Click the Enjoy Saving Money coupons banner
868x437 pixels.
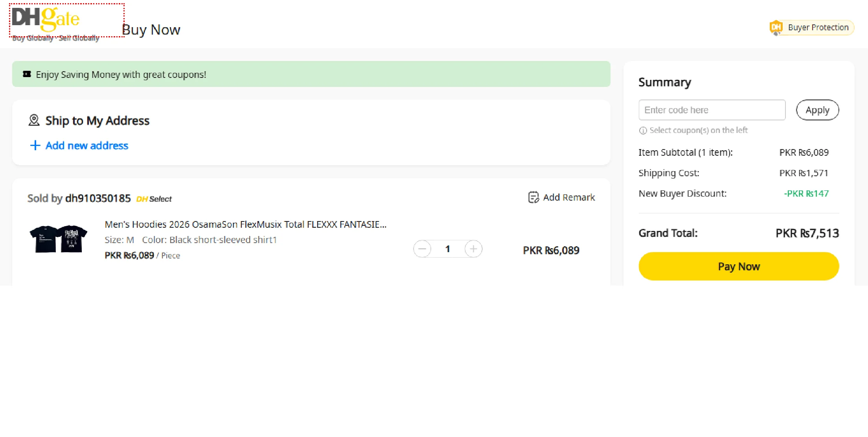pyautogui.click(x=311, y=74)
